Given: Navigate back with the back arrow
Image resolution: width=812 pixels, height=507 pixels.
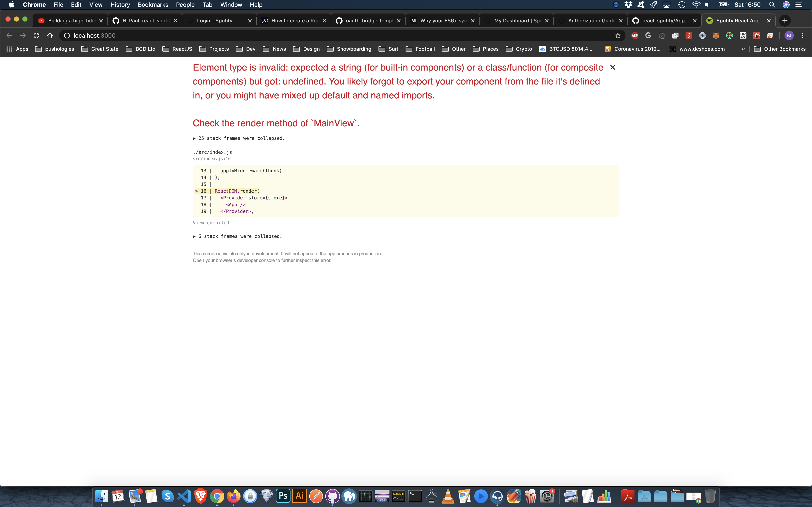Looking at the screenshot, I should 9,35.
